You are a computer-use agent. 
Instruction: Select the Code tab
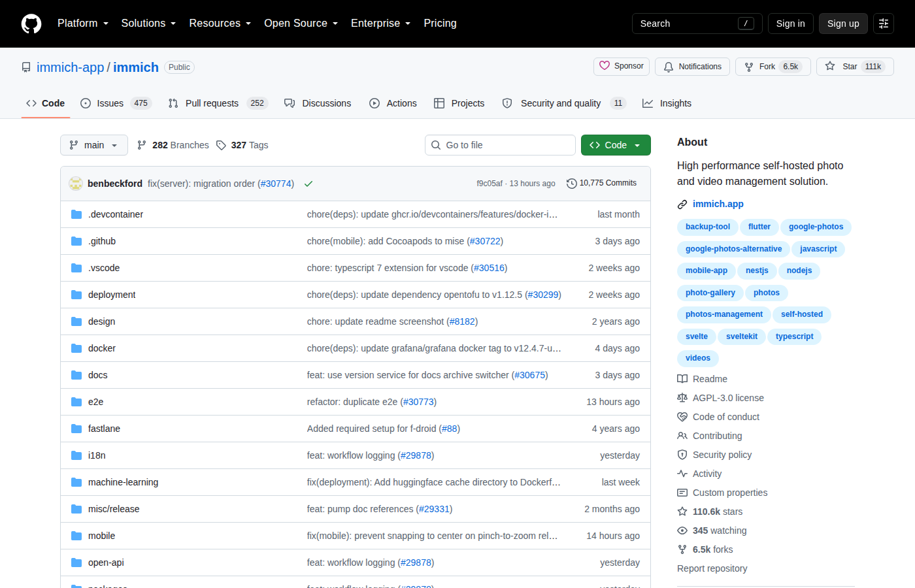[45, 103]
